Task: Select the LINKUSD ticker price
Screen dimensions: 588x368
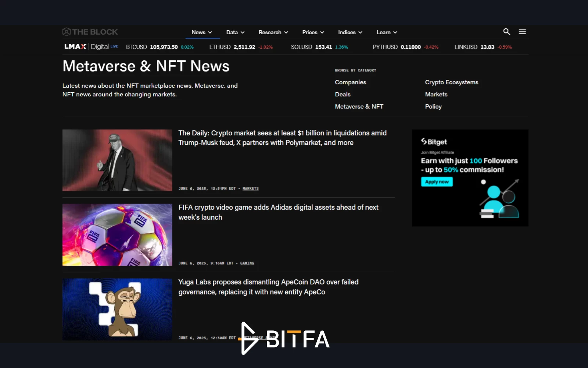Action: click(x=487, y=47)
